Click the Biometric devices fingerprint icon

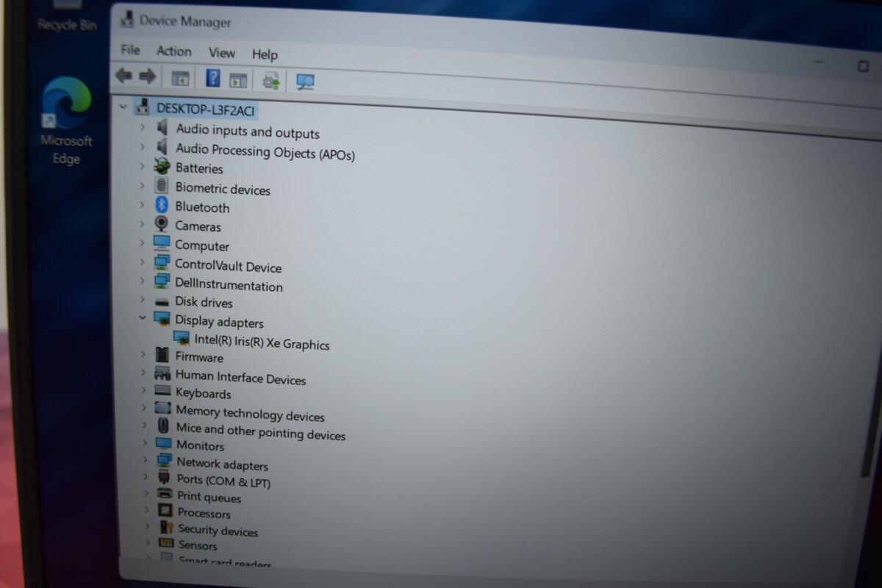point(162,186)
